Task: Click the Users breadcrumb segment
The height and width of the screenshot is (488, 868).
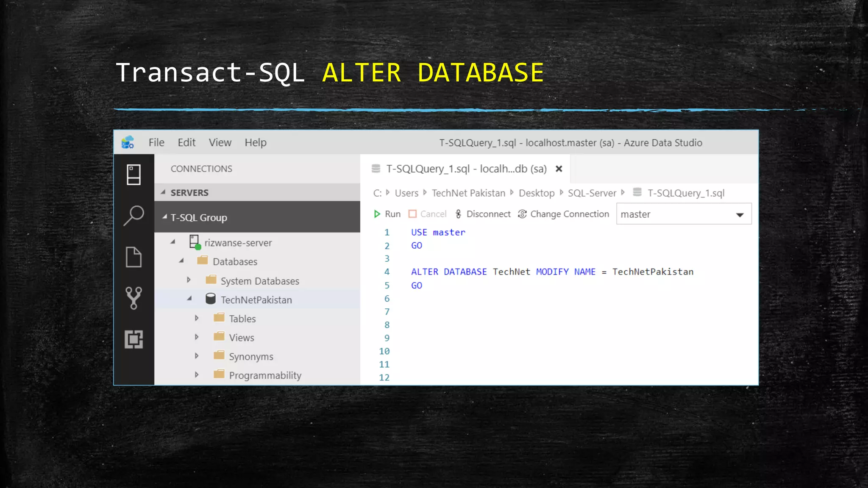Action: pyautogui.click(x=406, y=193)
